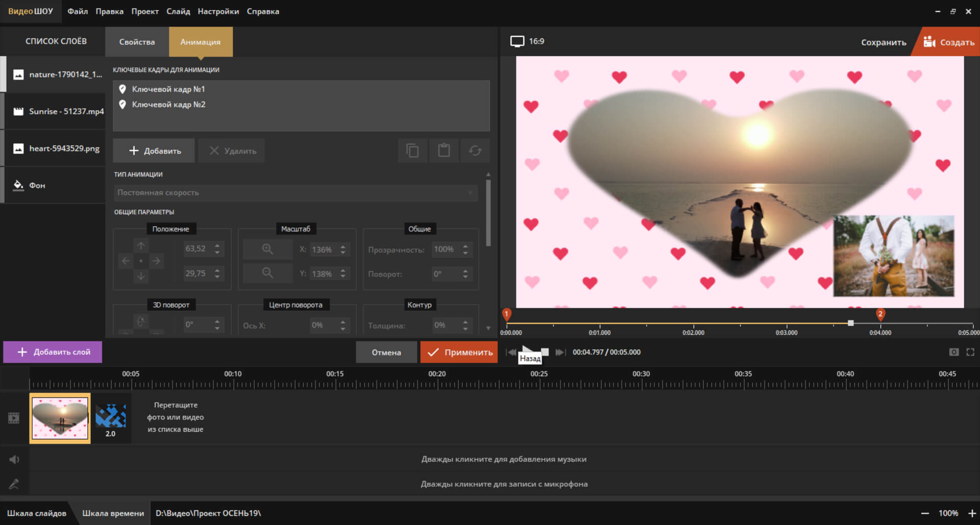Screen dimensions: 980x525
Task: Click the Сохранить button
Action: [884, 42]
